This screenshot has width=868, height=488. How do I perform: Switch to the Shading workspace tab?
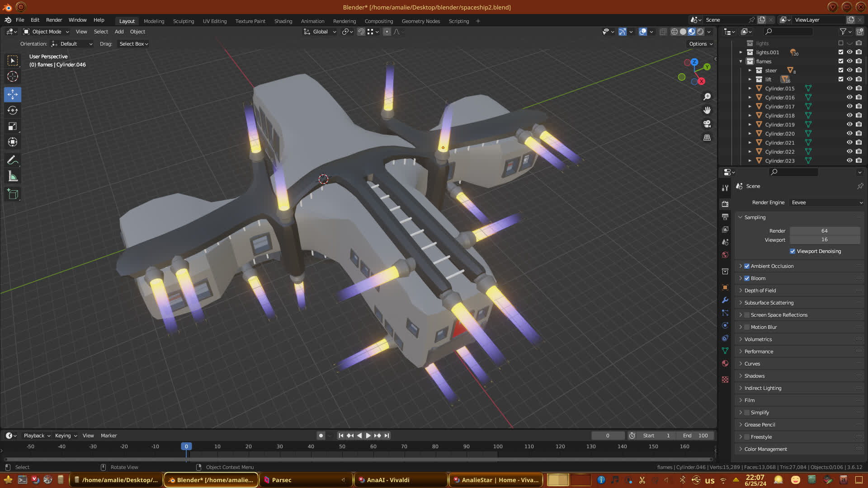click(283, 21)
